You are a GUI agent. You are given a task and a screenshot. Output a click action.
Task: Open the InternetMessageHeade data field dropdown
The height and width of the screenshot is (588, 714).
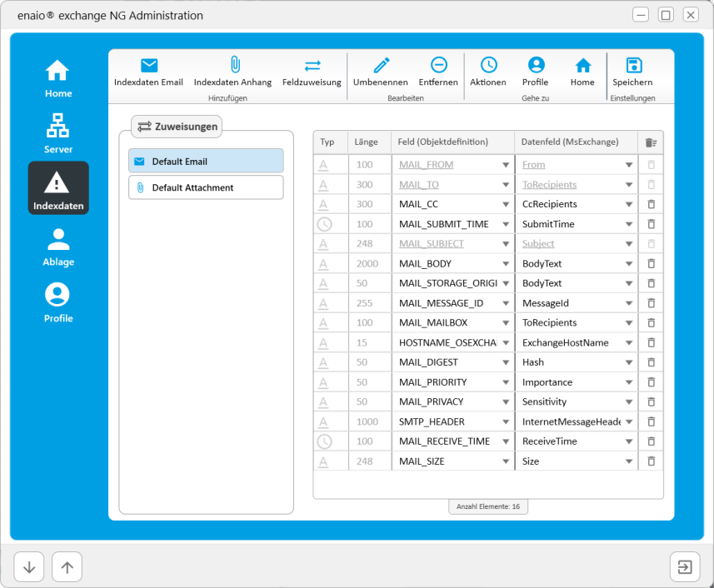click(629, 422)
